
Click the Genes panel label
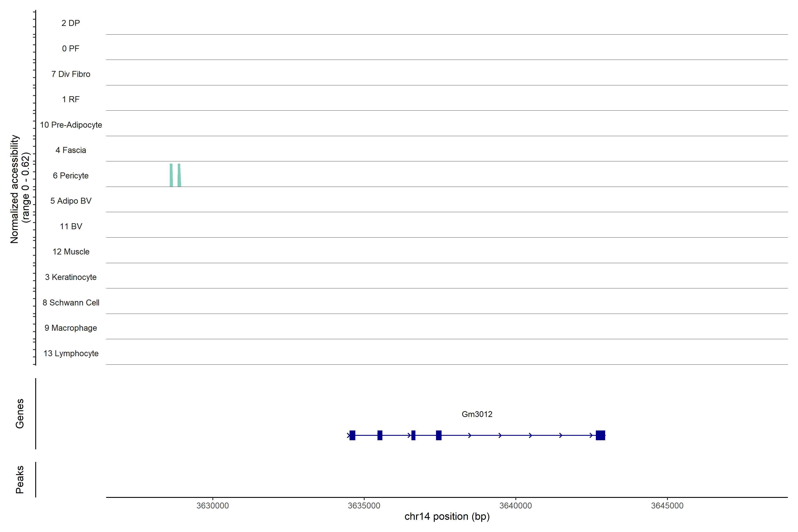[20, 414]
